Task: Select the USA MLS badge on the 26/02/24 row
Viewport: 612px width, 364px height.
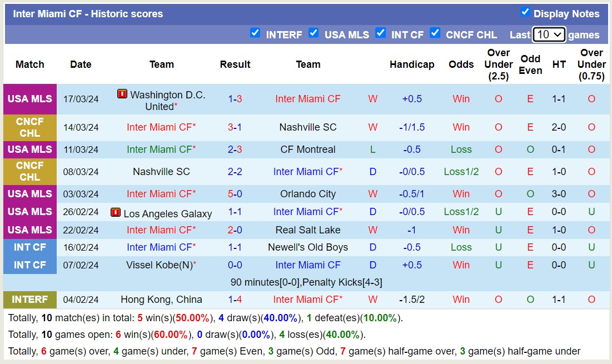Action: [x=29, y=212]
